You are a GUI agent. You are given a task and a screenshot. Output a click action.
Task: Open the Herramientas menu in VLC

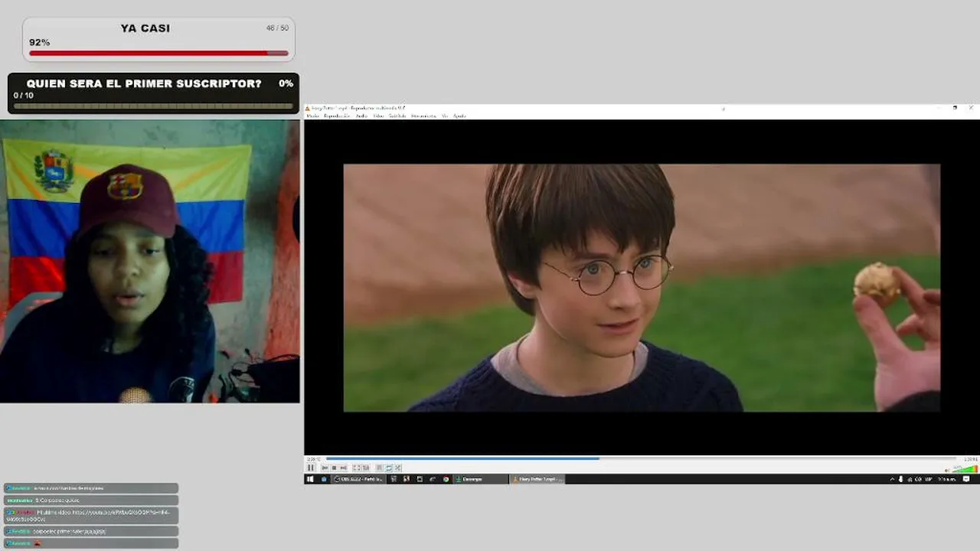[x=423, y=116]
